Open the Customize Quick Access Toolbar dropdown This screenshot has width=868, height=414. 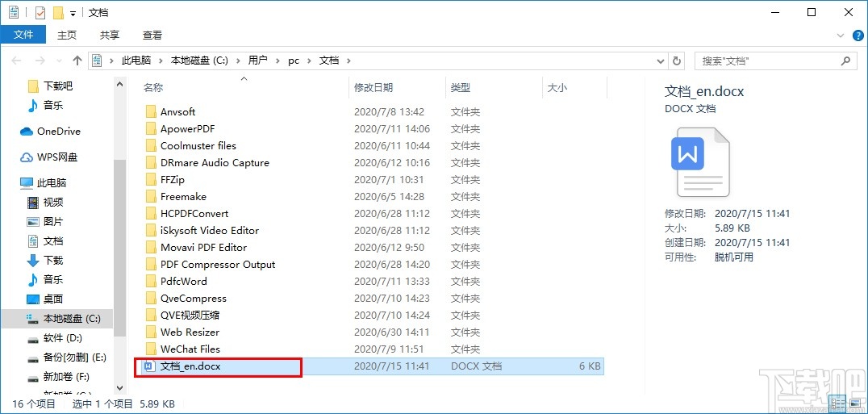click(73, 13)
